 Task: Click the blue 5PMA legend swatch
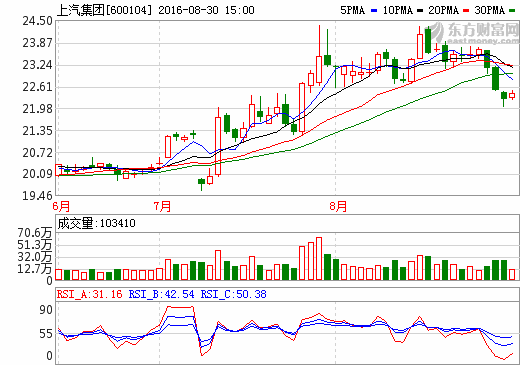click(374, 11)
